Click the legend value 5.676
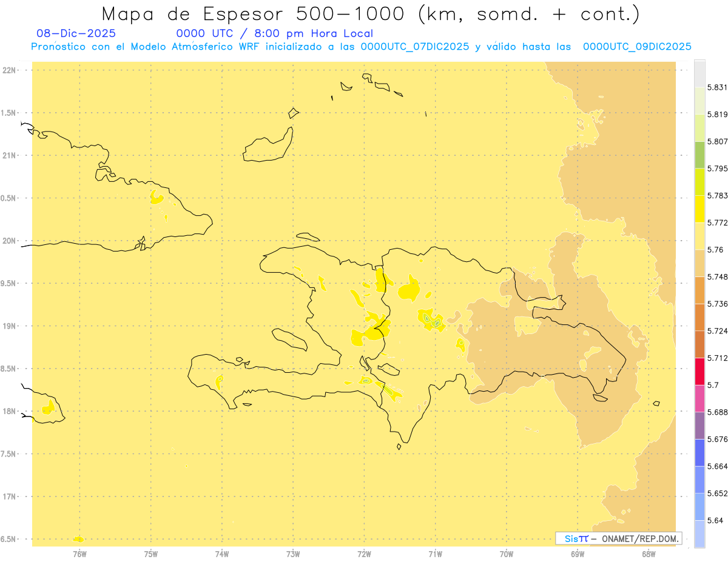The image size is (728, 562). pos(717,439)
